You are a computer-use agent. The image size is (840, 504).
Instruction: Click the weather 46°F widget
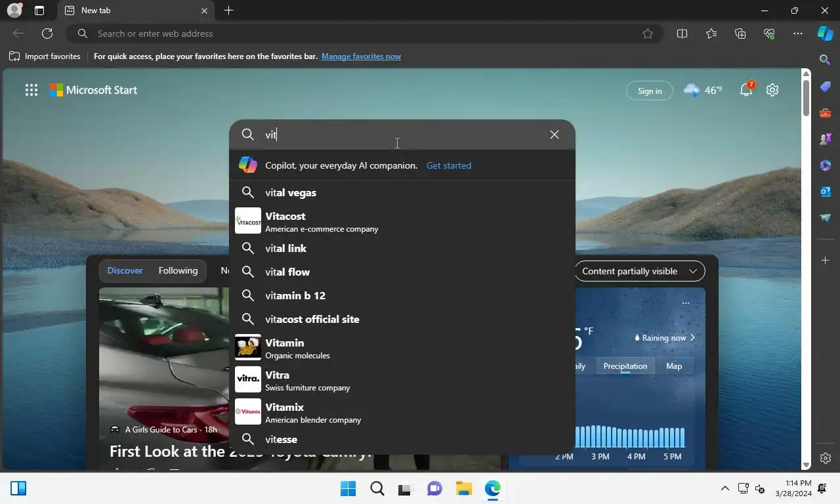pyautogui.click(x=703, y=90)
